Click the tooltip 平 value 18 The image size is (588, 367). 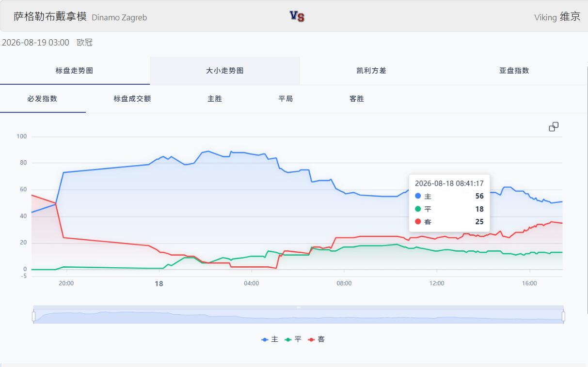coord(479,209)
